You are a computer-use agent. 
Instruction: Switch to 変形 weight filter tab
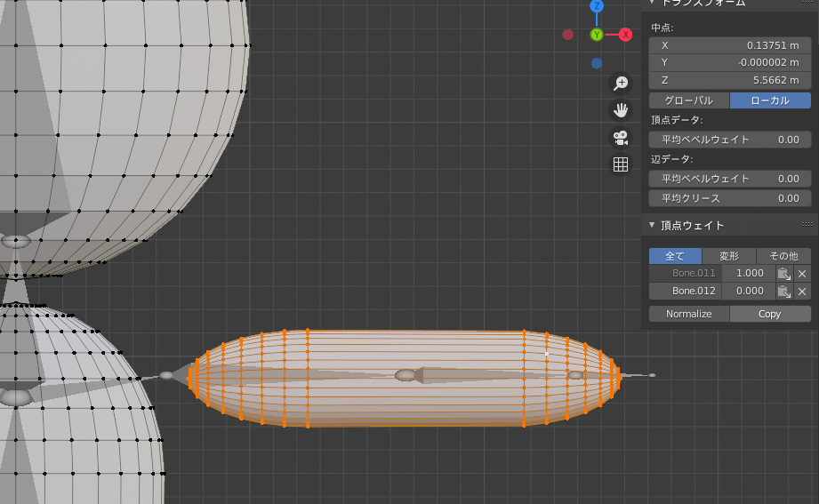coord(729,256)
